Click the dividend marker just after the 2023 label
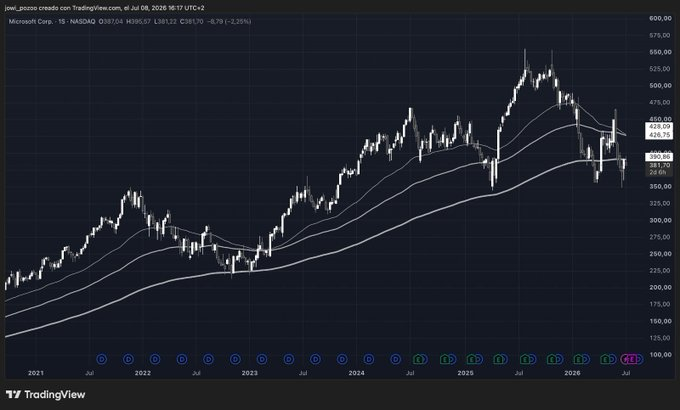This screenshot has height=410, width=680. point(262,359)
